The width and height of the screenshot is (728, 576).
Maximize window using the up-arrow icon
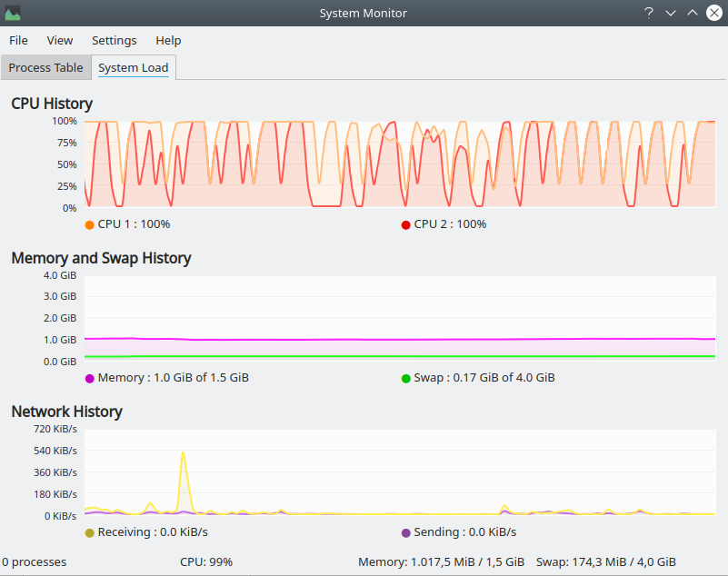693,13
